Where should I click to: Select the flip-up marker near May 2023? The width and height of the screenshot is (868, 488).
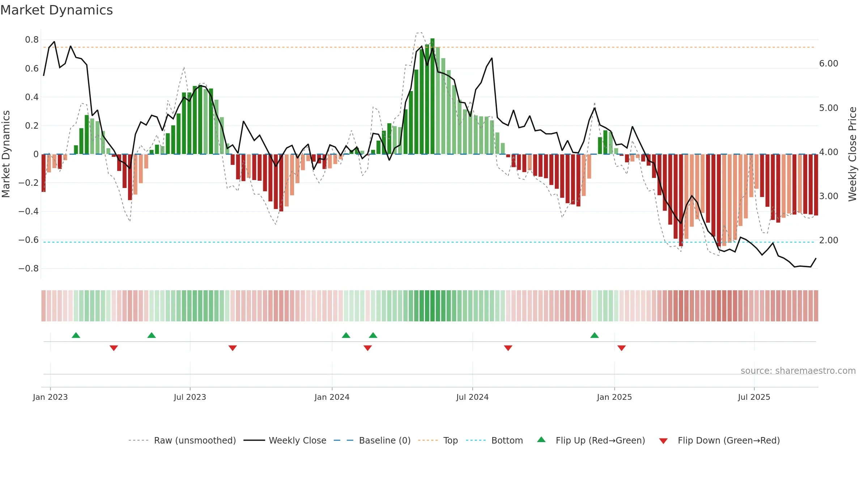152,335
